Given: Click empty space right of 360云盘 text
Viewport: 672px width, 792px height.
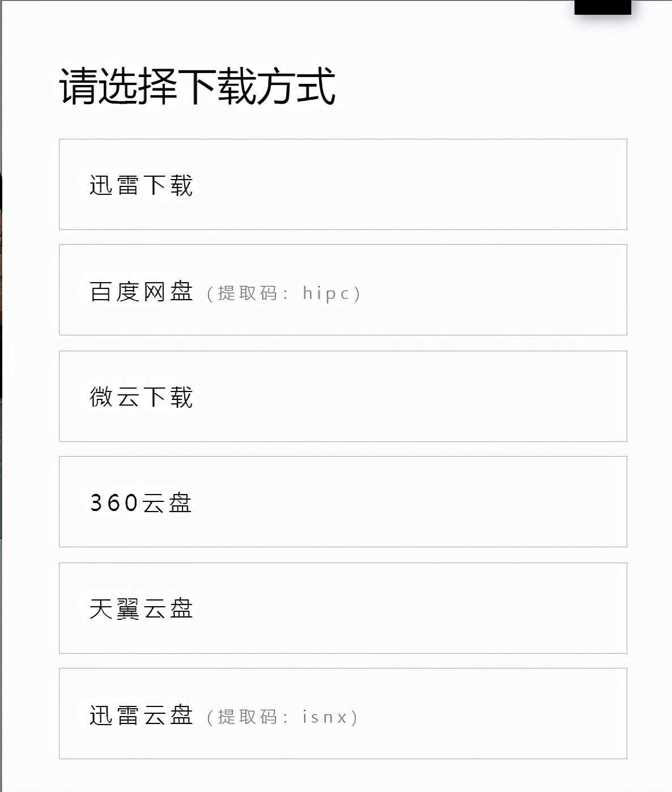Looking at the screenshot, I should coord(408,503).
